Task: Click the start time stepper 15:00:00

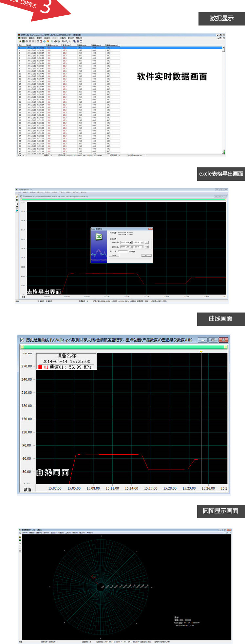Action: click(142, 242)
